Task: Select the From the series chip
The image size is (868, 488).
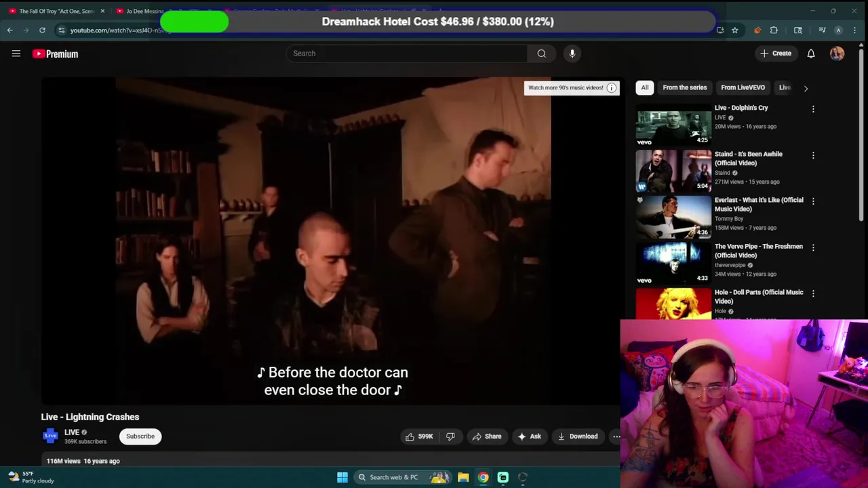Action: (x=684, y=87)
